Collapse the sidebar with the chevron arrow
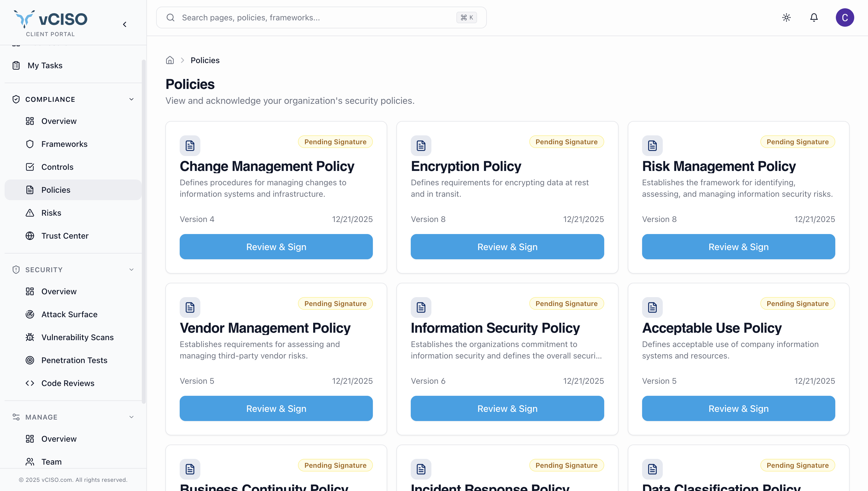Screen dimensions: 868x491 (x=125, y=24)
